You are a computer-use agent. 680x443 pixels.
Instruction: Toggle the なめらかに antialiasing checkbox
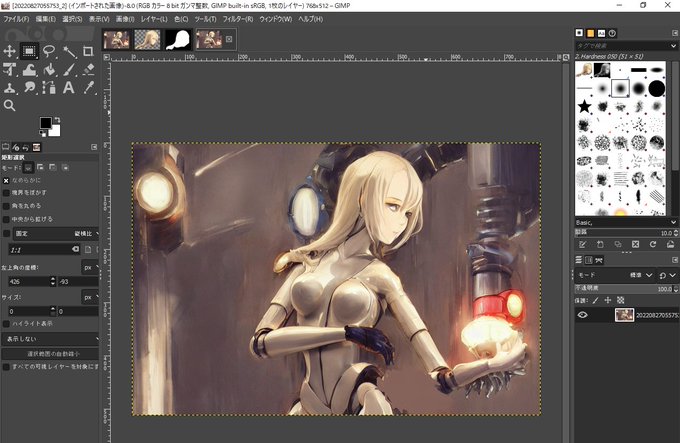click(6, 180)
